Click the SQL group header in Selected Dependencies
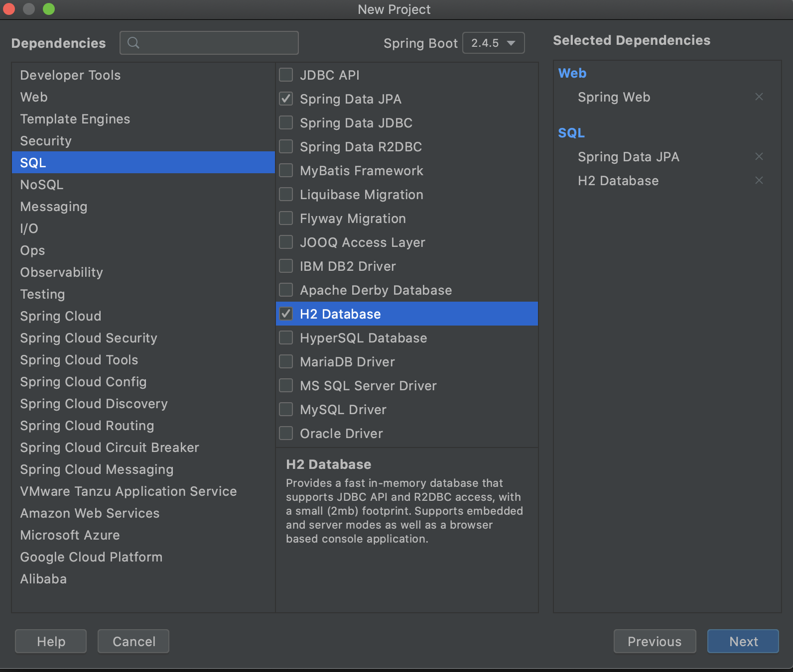The height and width of the screenshot is (672, 793). (571, 133)
